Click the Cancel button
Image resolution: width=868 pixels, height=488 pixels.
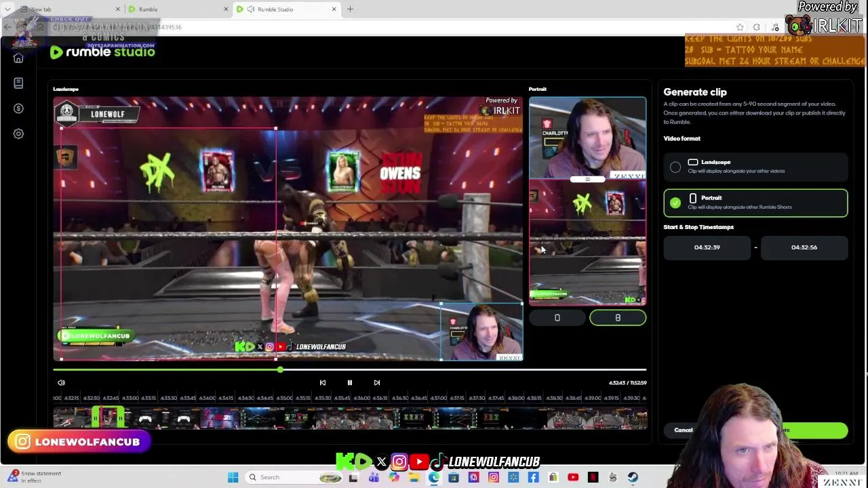pyautogui.click(x=684, y=430)
